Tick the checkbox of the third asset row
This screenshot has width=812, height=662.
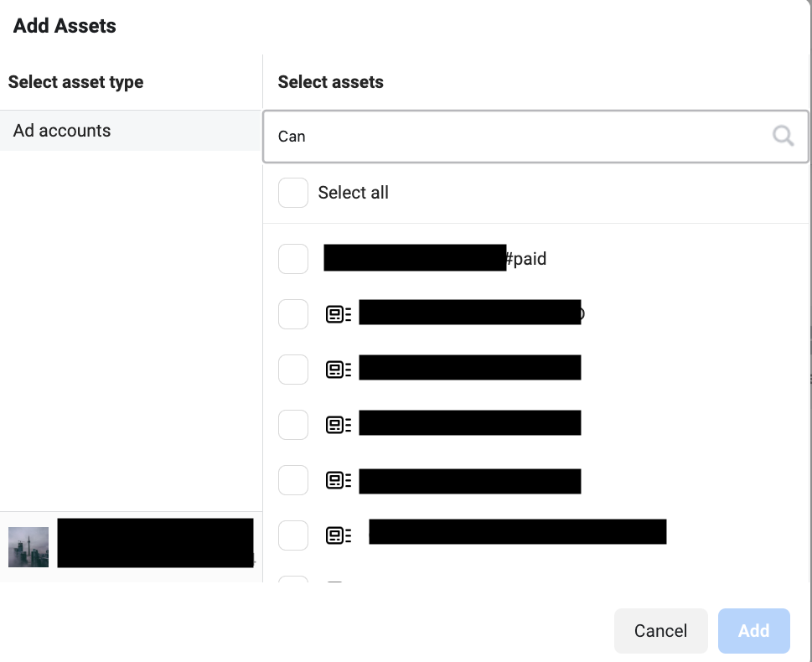293,370
